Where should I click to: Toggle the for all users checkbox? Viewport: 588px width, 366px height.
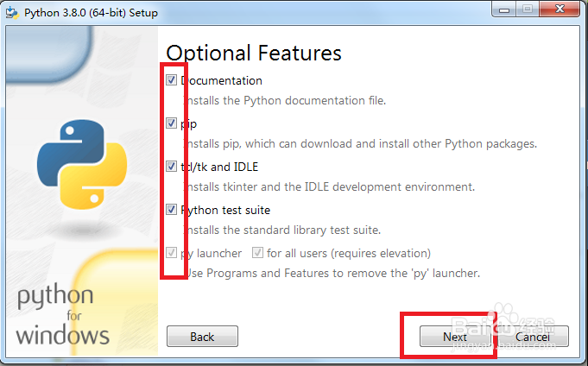click(x=258, y=253)
